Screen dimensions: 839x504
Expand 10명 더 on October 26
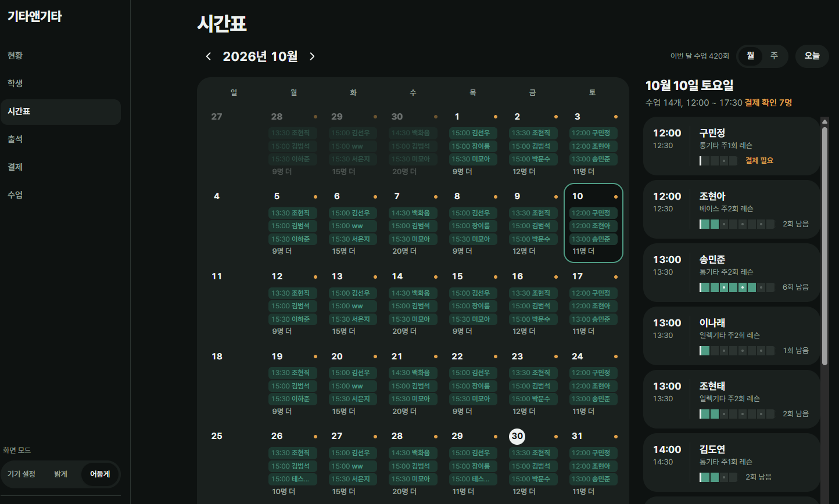(284, 492)
